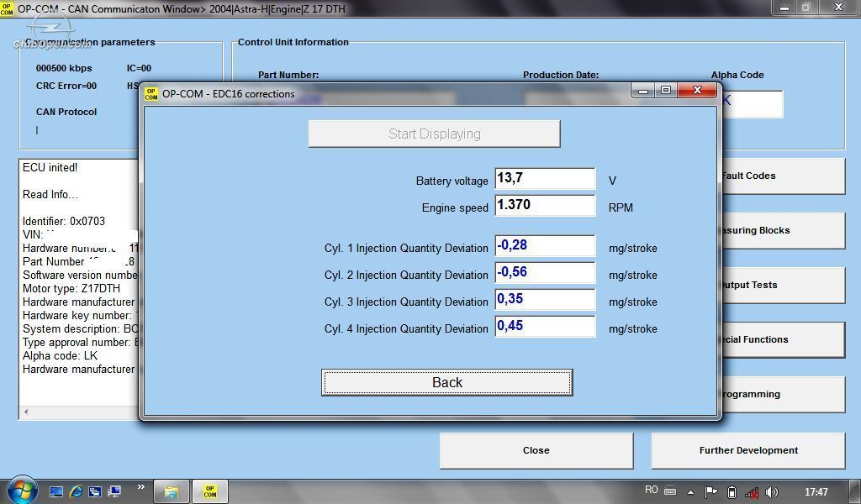The image size is (861, 504).
Task: Click the 'Identifier: 0x0703' log line
Action: 64,222
